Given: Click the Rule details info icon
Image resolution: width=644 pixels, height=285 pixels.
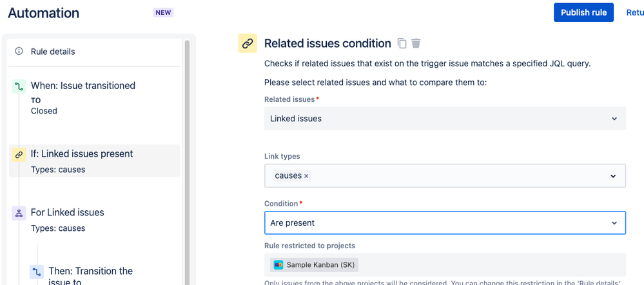Looking at the screenshot, I should coord(19,52).
